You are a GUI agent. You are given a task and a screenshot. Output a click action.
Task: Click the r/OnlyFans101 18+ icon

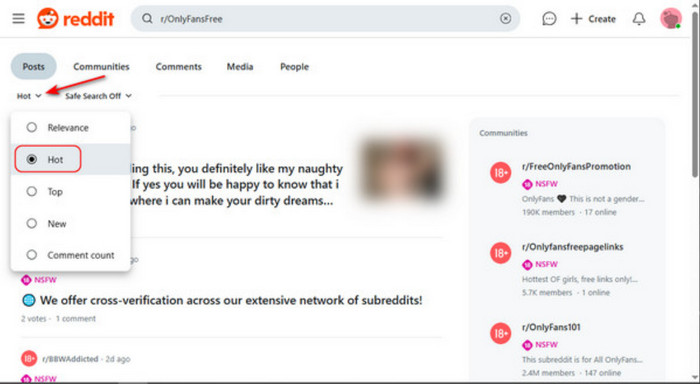pos(500,334)
